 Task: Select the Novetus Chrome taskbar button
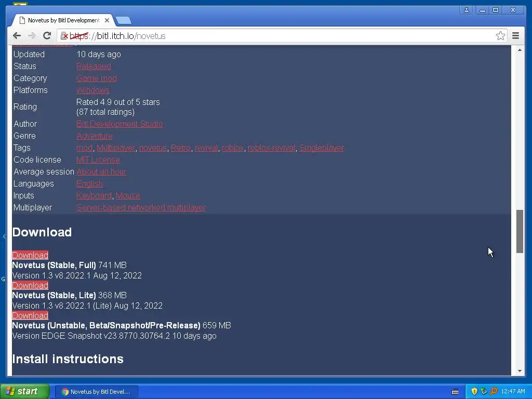click(97, 392)
